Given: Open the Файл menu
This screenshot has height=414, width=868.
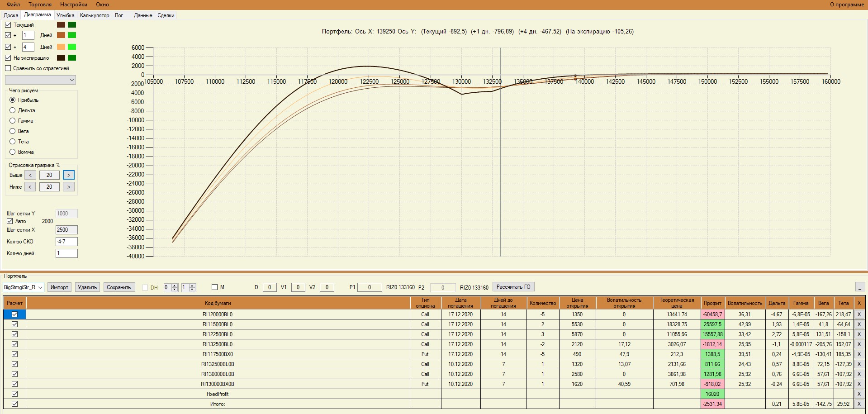Looking at the screenshot, I should click(14, 5).
